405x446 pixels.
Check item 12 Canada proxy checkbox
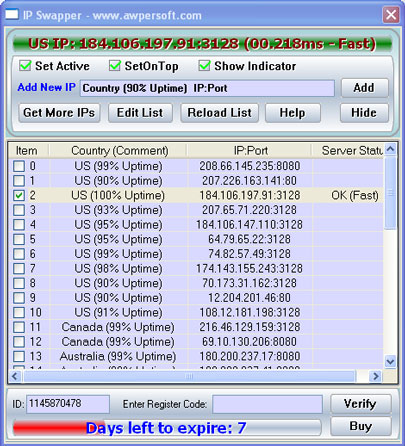19,342
